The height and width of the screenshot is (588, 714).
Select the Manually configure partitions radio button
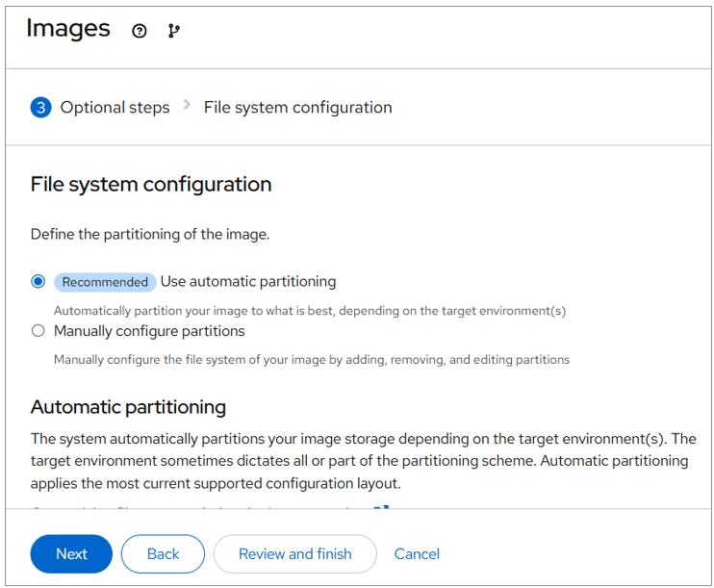pyautogui.click(x=38, y=331)
